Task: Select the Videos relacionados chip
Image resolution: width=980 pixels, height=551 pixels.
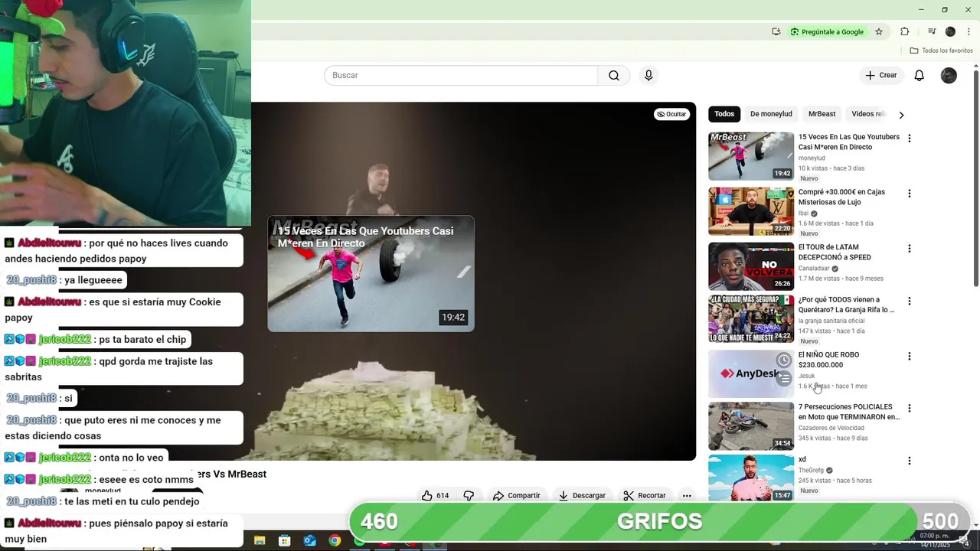Action: pos(868,114)
